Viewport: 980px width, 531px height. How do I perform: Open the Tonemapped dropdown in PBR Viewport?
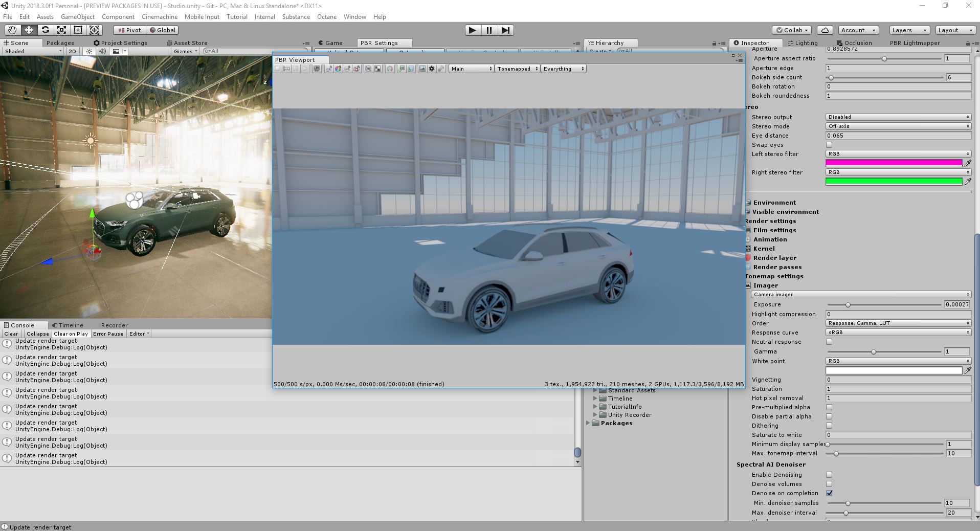517,69
